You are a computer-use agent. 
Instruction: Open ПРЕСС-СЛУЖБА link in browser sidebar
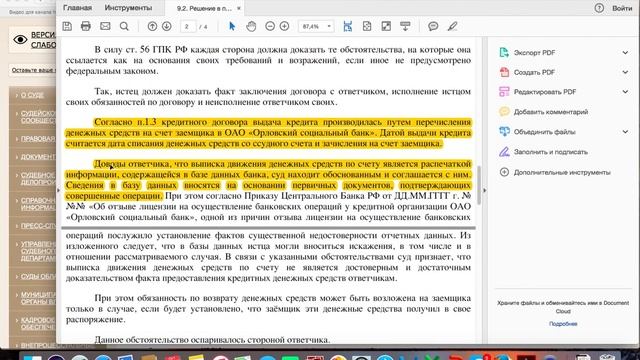pos(38,226)
